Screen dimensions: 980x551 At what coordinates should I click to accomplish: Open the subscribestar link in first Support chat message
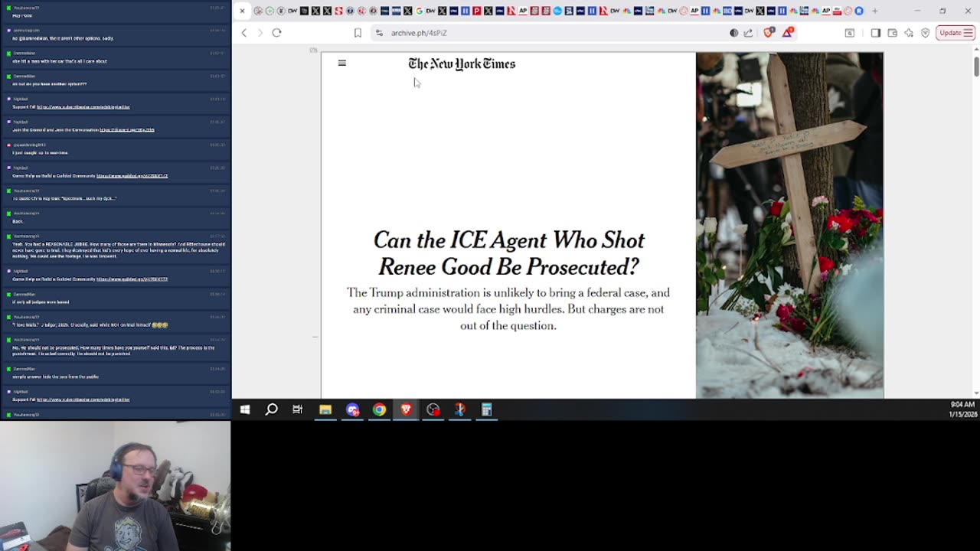(x=83, y=107)
